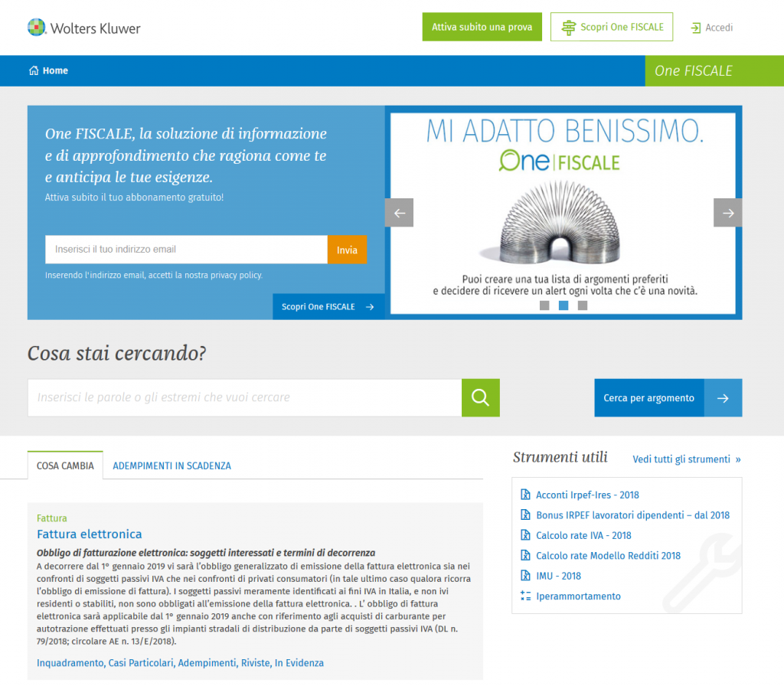Image resolution: width=784 pixels, height=686 pixels.
Task: Select first carousel slide dot
Action: click(544, 305)
